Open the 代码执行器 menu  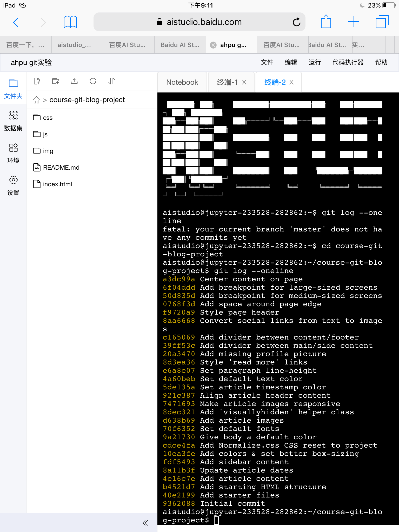[348, 62]
